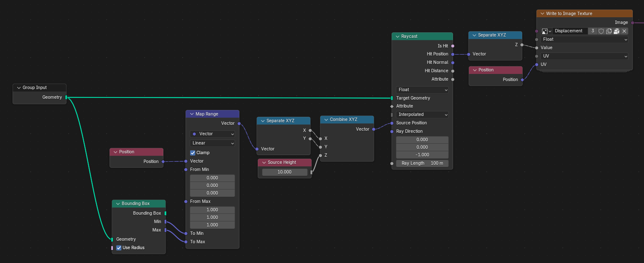Click the Ray Direction -1.000 value field
This screenshot has width=644, height=263.
(x=422, y=155)
